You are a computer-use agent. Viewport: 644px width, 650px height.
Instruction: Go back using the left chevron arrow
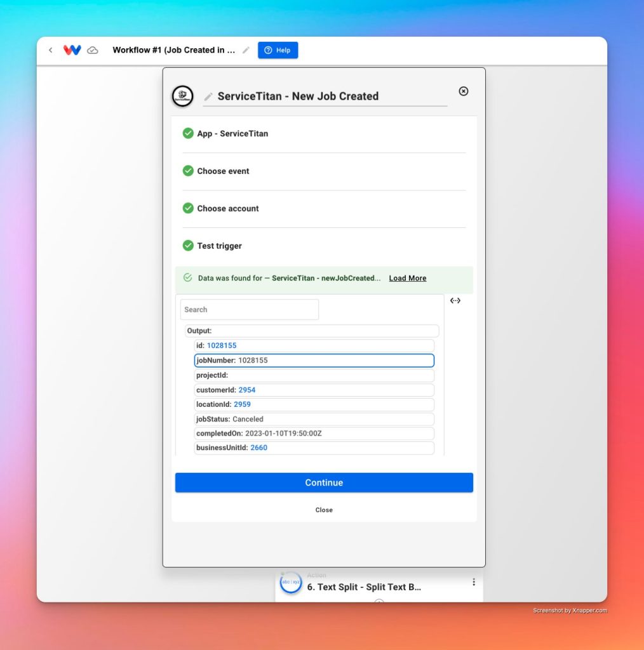(x=51, y=50)
